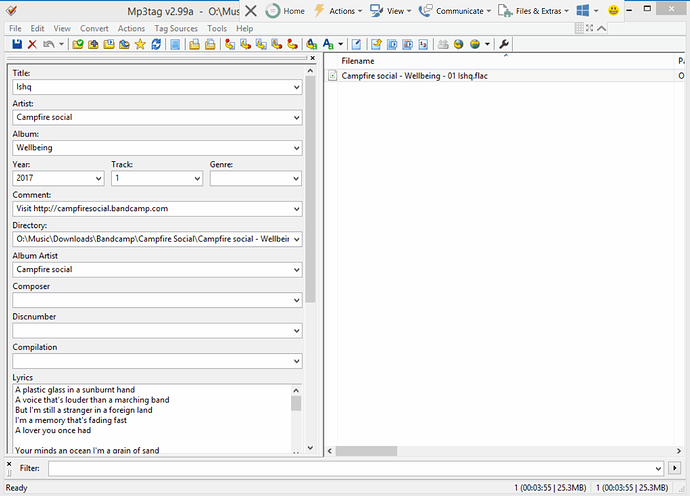Open quick Actions blue-green A icon
690x496 pixels.
pyautogui.click(x=328, y=44)
